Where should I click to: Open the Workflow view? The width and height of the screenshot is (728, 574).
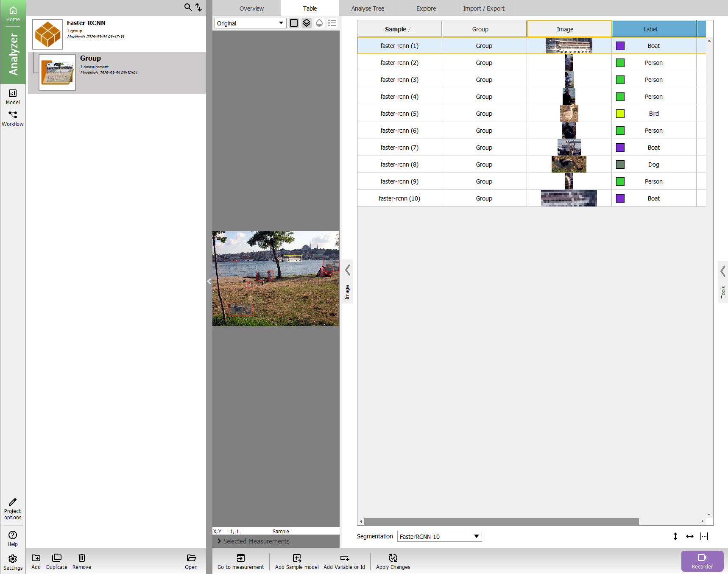pos(13,119)
